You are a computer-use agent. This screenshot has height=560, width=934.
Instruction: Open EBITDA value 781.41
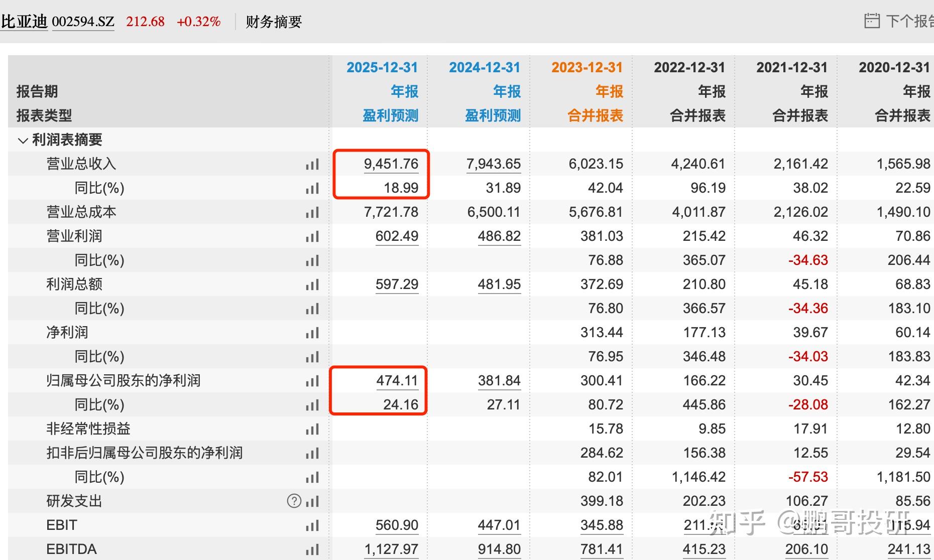[602, 549]
